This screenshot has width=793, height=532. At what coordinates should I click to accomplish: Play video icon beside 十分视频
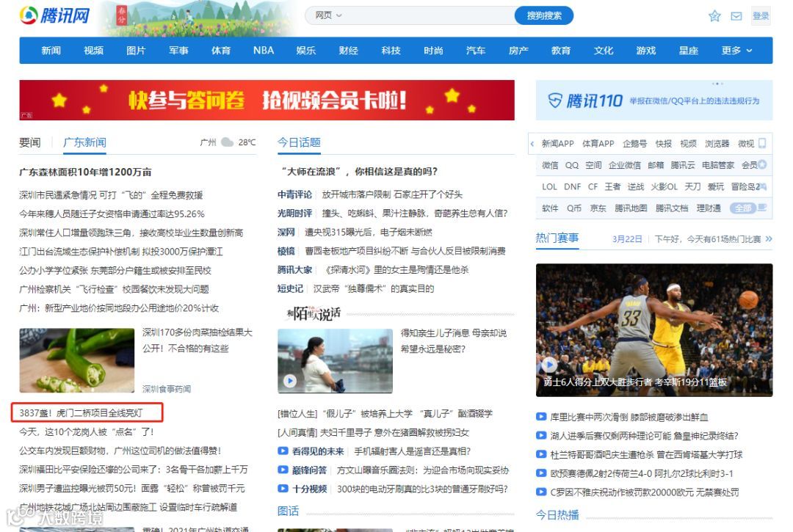283,489
